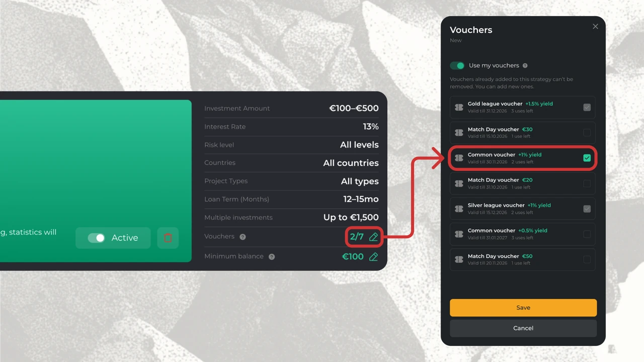
Task: Toggle the Use my vouchers switch
Action: click(x=457, y=65)
